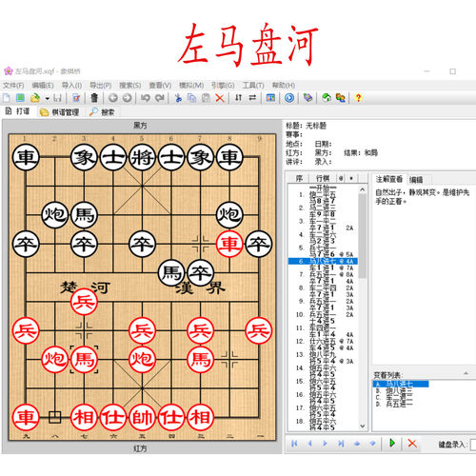The height and width of the screenshot is (476, 476).
Task: Redo the action in toolbar
Action: coord(160,98)
